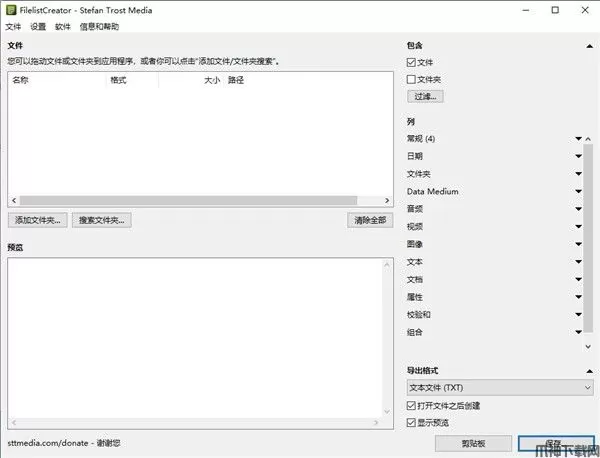
Task: Click file list scroll left arrow
Action: pos(14,200)
